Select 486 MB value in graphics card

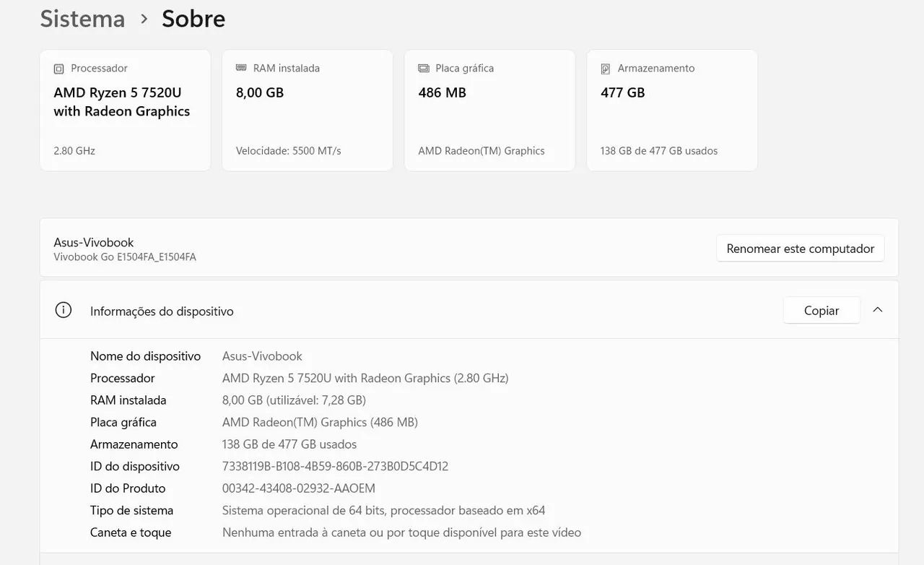443,92
